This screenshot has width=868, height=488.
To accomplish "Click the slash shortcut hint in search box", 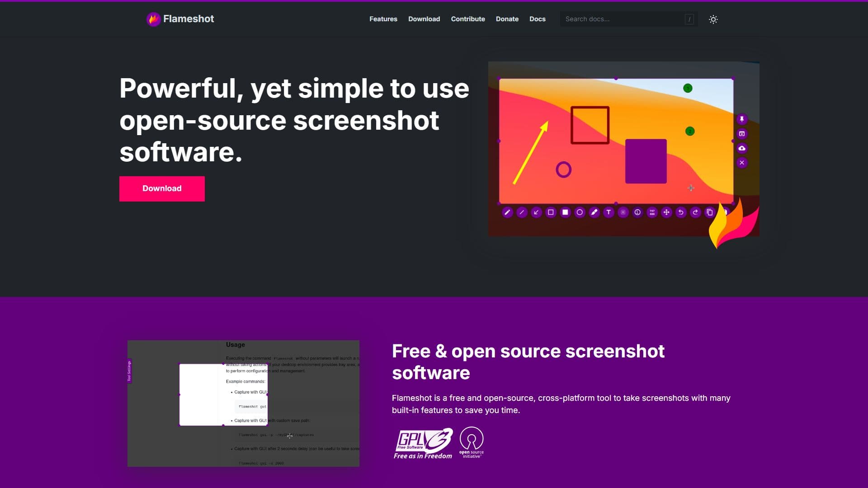I will click(x=689, y=19).
